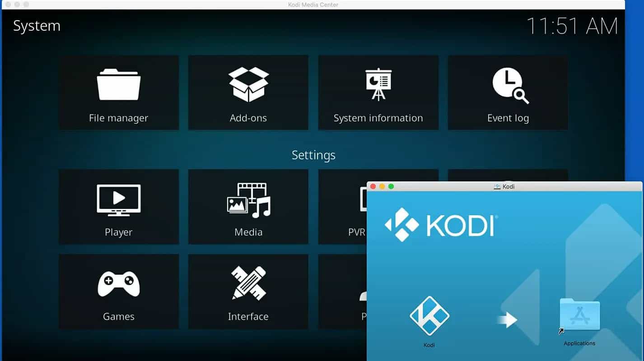Image resolution: width=644 pixels, height=361 pixels.
Task: Select the Applications folder shortcut
Action: (579, 315)
